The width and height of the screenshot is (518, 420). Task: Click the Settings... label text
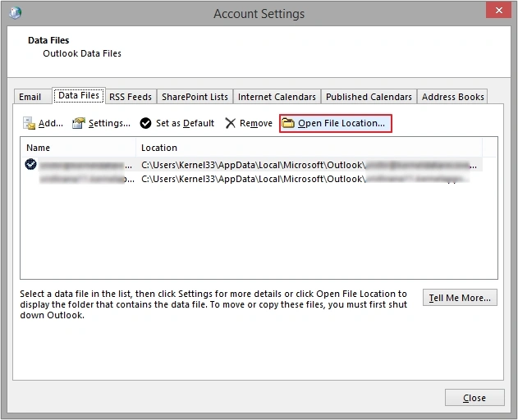(109, 123)
